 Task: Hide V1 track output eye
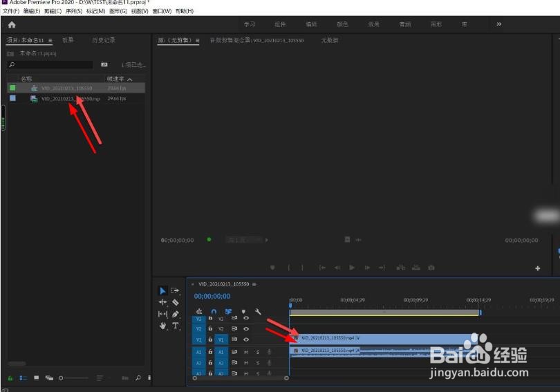pyautogui.click(x=246, y=339)
